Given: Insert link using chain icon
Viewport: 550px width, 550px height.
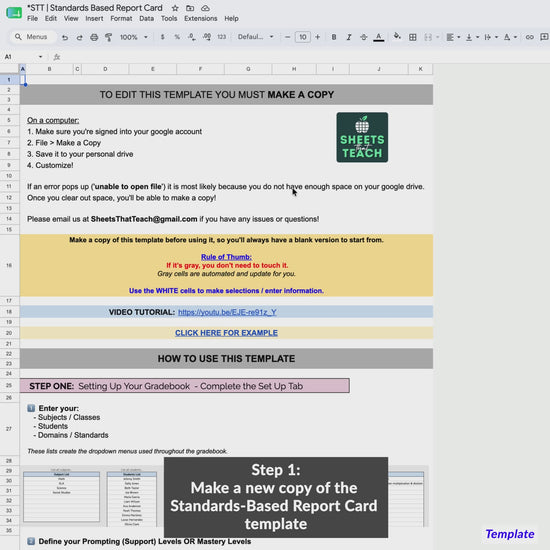Looking at the screenshot, I should click(x=529, y=37).
